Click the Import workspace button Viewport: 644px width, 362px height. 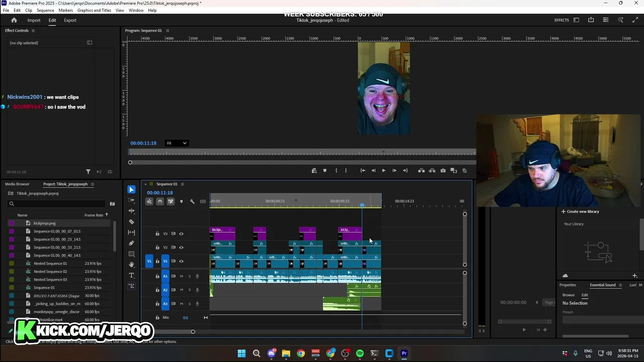pyautogui.click(x=34, y=20)
